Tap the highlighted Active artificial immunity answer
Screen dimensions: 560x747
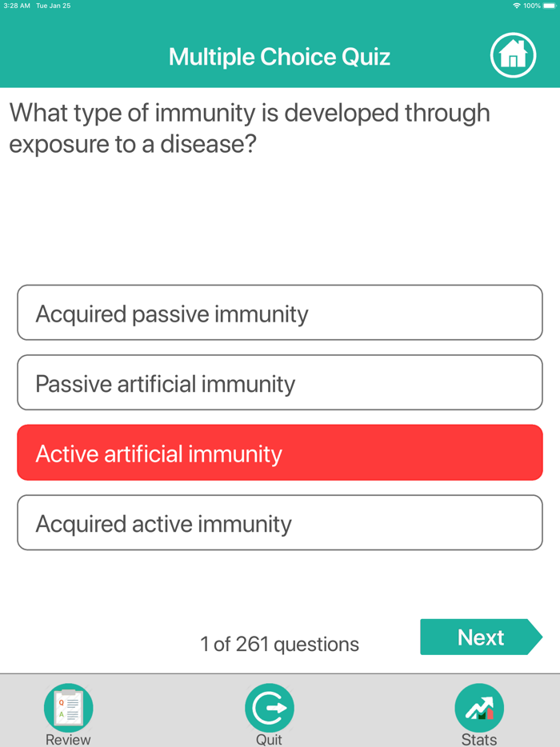[279, 452]
